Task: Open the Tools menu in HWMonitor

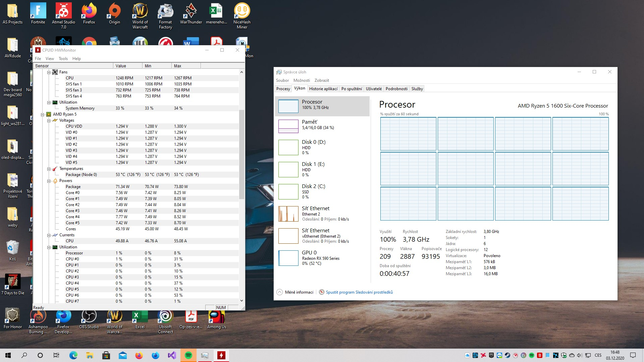Action: [63, 59]
